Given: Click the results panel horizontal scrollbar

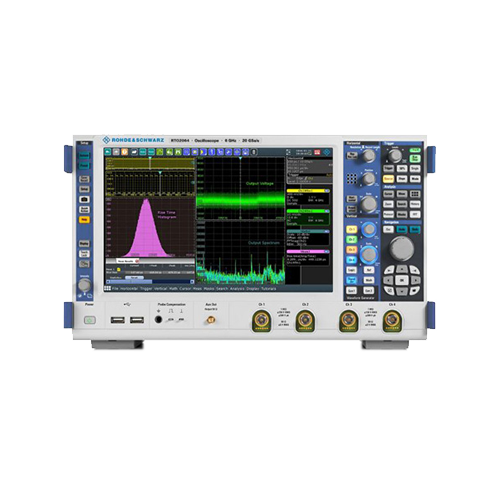Looking at the screenshot, I should pos(150,282).
